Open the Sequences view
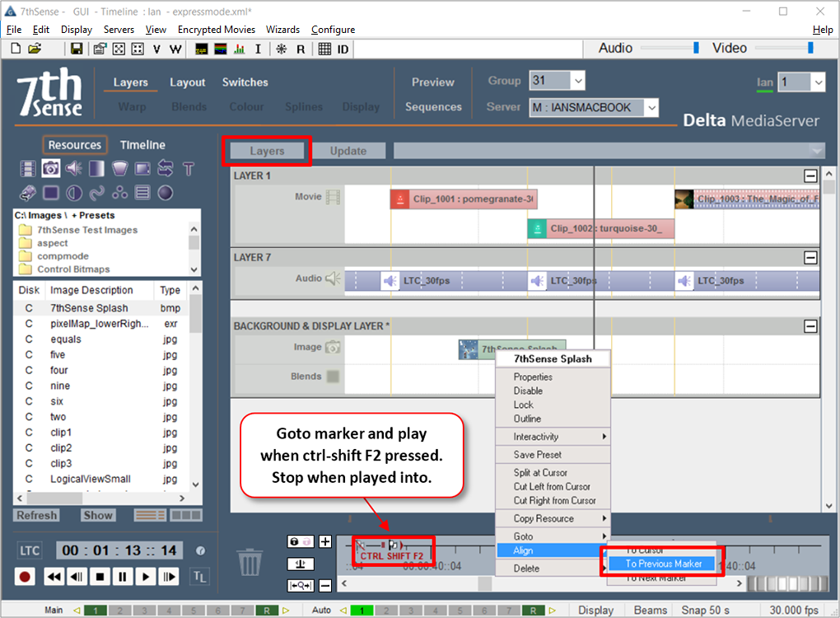Image resolution: width=840 pixels, height=618 pixels. 433,107
